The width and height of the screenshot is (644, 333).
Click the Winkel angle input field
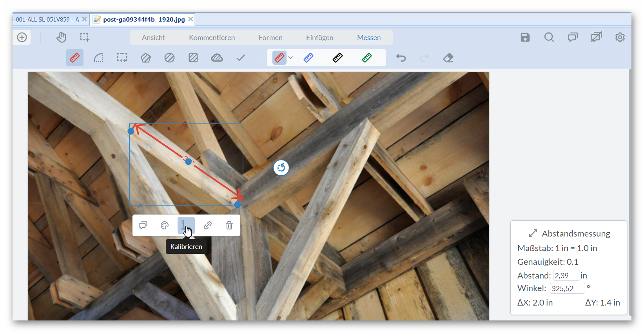pyautogui.click(x=567, y=288)
